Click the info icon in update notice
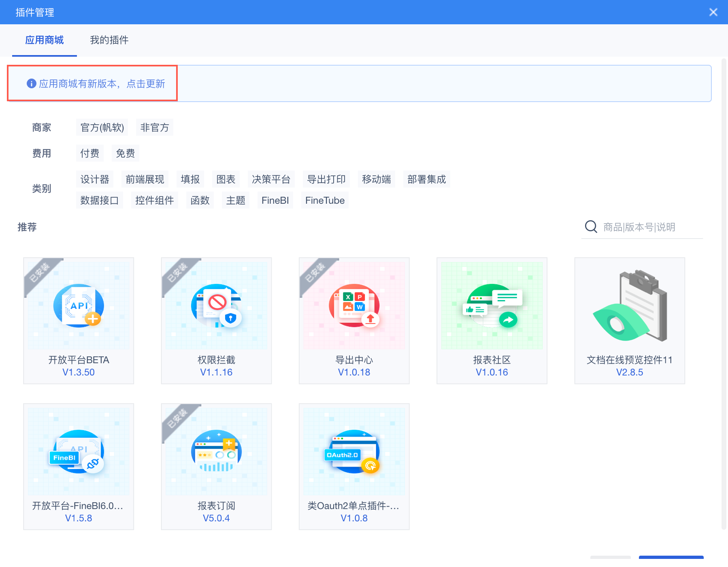728x567 pixels. (32, 83)
